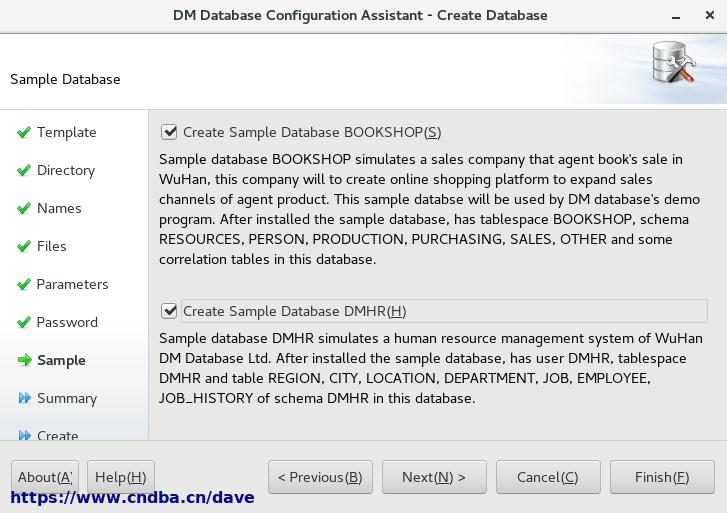Open the Summary step in sidebar
This screenshot has width=727, height=513.
point(67,398)
